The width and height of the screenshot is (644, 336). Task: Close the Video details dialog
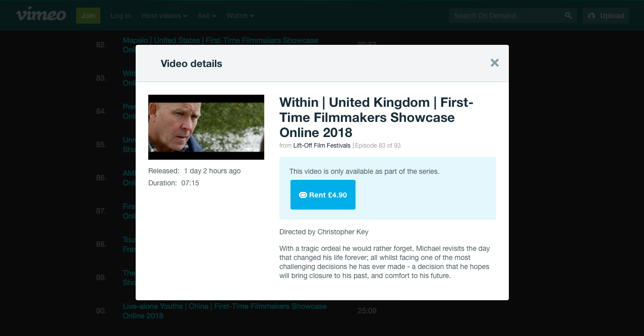(x=494, y=63)
